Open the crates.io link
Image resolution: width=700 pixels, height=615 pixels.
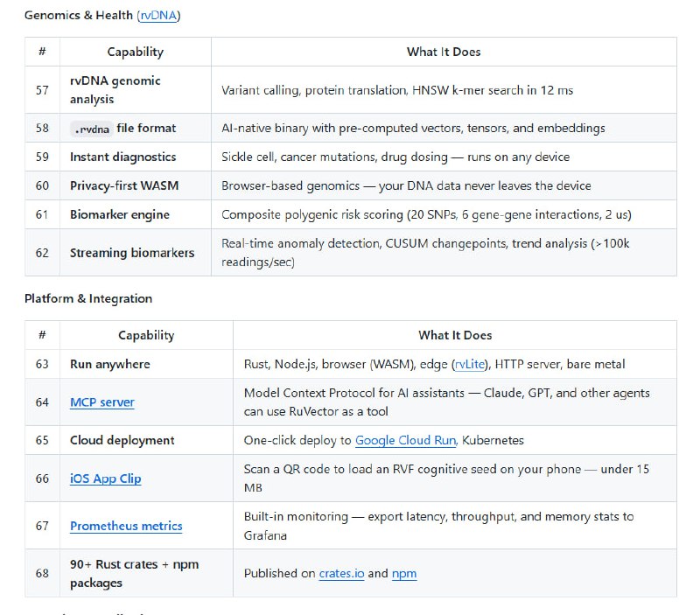341,573
